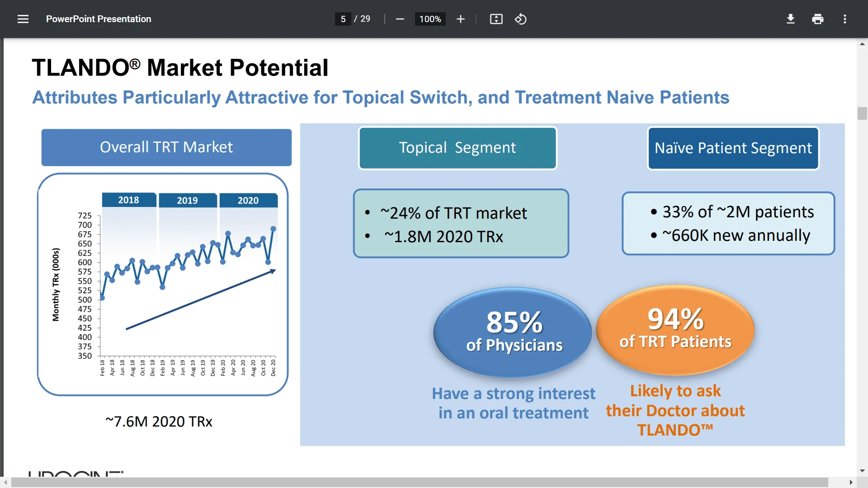The width and height of the screenshot is (868, 488).
Task: Click the Overall TRT Market box
Action: (166, 147)
